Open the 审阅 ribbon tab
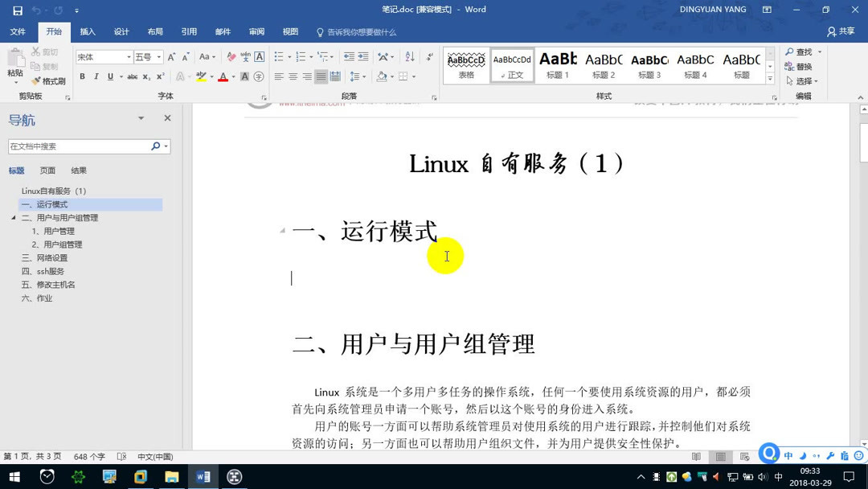The height and width of the screenshot is (489, 868). pos(256,31)
